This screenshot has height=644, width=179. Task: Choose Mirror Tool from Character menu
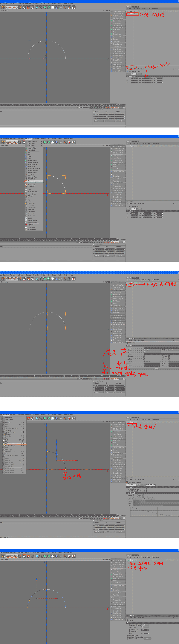pos(33,181)
